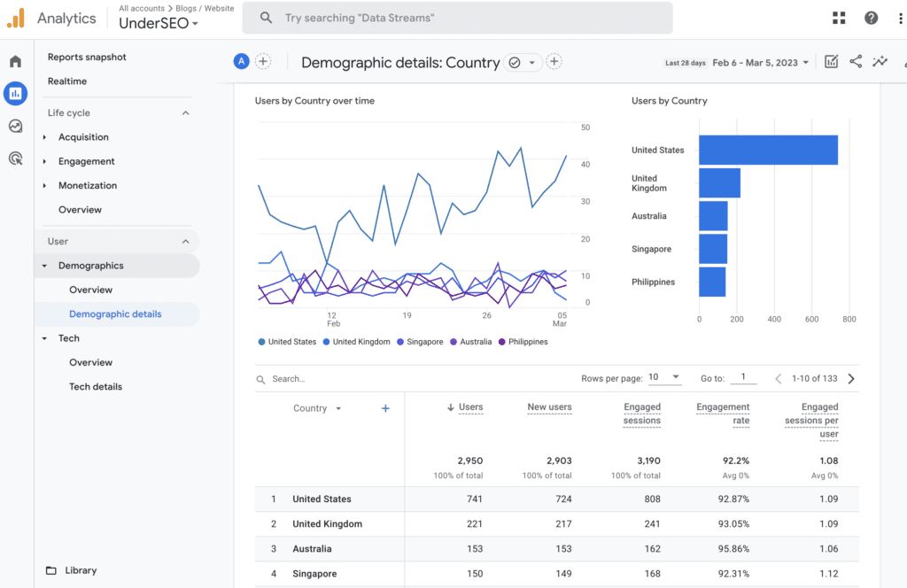907x588 pixels.
Task: Open the Insights sparkline icon
Action: click(x=880, y=62)
